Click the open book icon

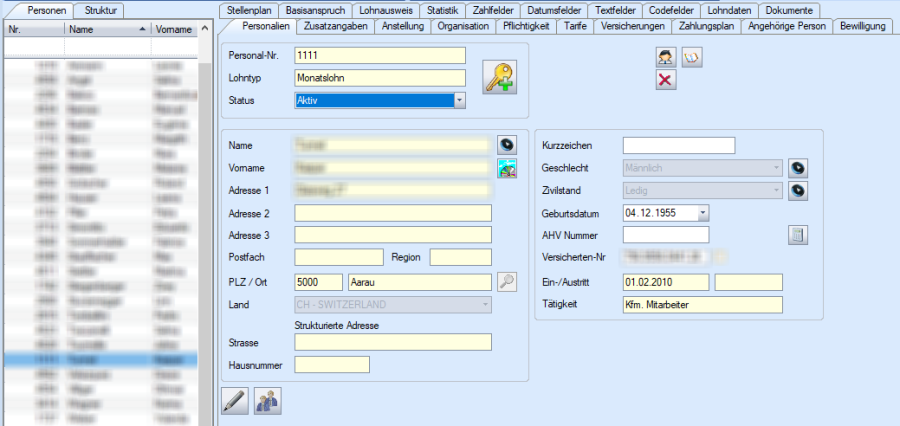[x=692, y=58]
